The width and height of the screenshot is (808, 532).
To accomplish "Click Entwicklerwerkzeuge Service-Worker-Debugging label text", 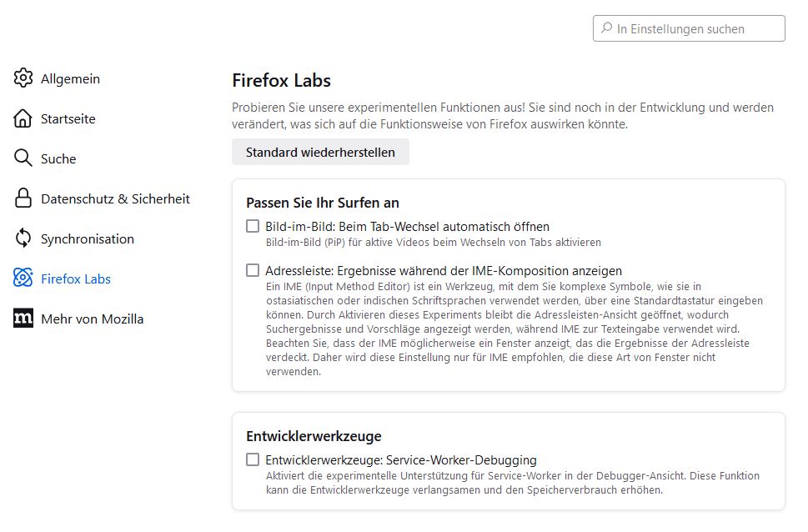I will click(400, 459).
